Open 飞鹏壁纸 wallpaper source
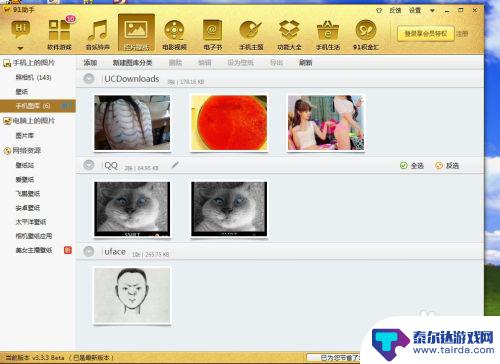 [28, 194]
